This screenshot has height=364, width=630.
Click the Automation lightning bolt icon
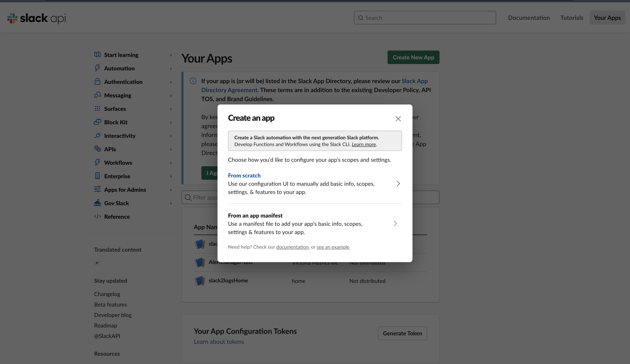click(x=97, y=68)
